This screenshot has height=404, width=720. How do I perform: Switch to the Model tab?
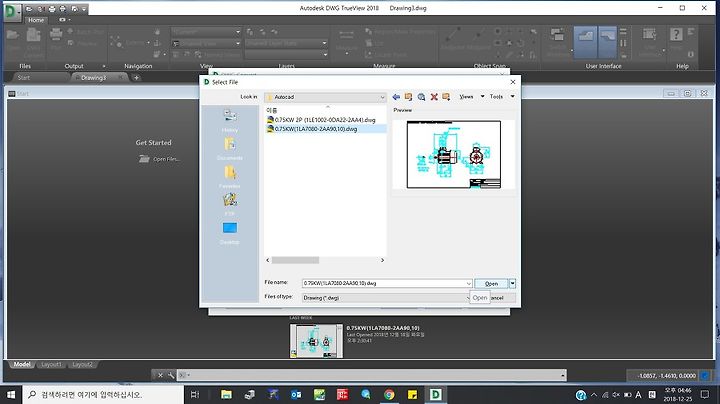point(22,365)
